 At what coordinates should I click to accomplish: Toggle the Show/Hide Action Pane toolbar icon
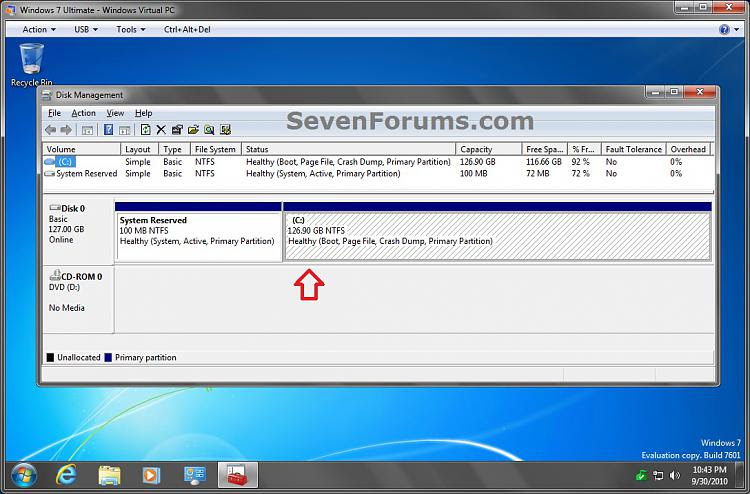pos(124,130)
